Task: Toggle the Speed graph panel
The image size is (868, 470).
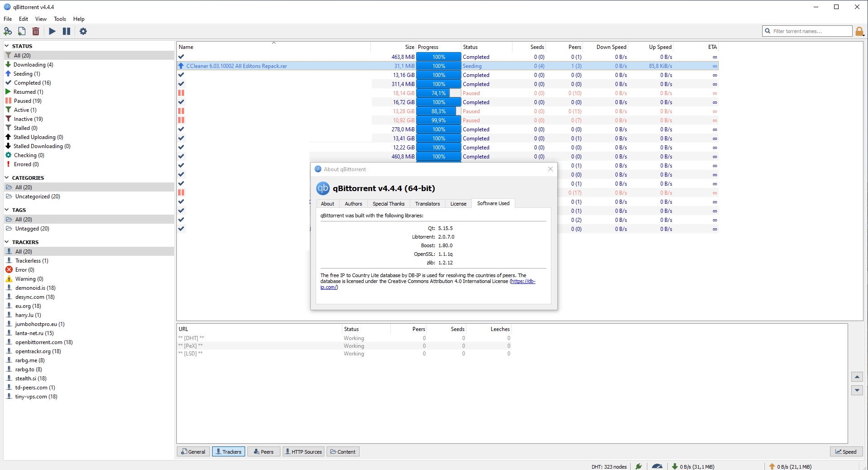Action: pyautogui.click(x=845, y=451)
